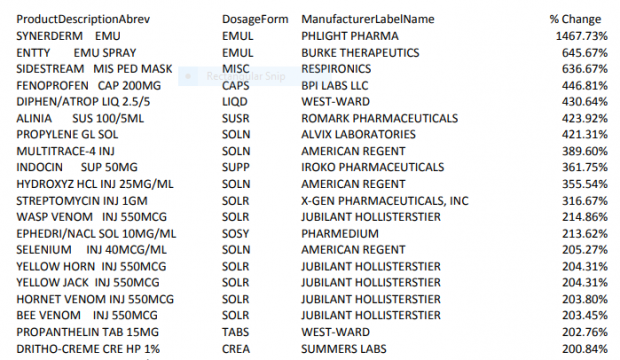The width and height of the screenshot is (620, 360).
Task: Select X-GEN PHARMACEUTICALS, INC cell
Action: click(385, 201)
